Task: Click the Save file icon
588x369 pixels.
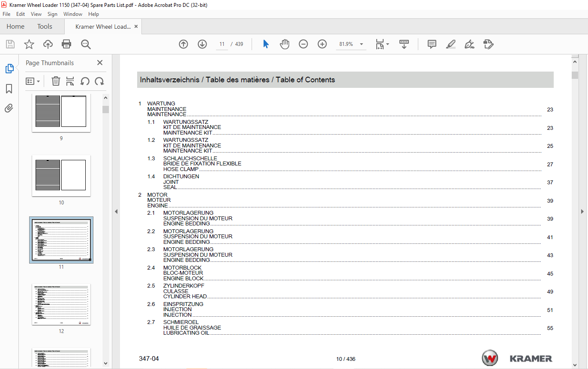Action: click(x=10, y=44)
